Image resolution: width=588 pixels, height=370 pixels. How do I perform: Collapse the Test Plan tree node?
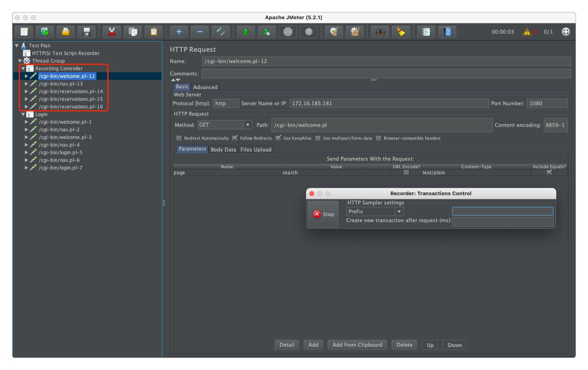pyautogui.click(x=17, y=46)
